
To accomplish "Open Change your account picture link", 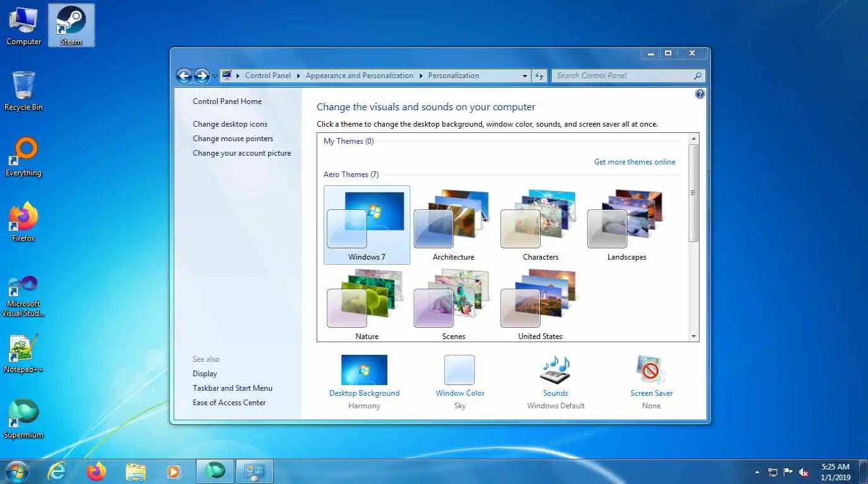I will point(242,153).
